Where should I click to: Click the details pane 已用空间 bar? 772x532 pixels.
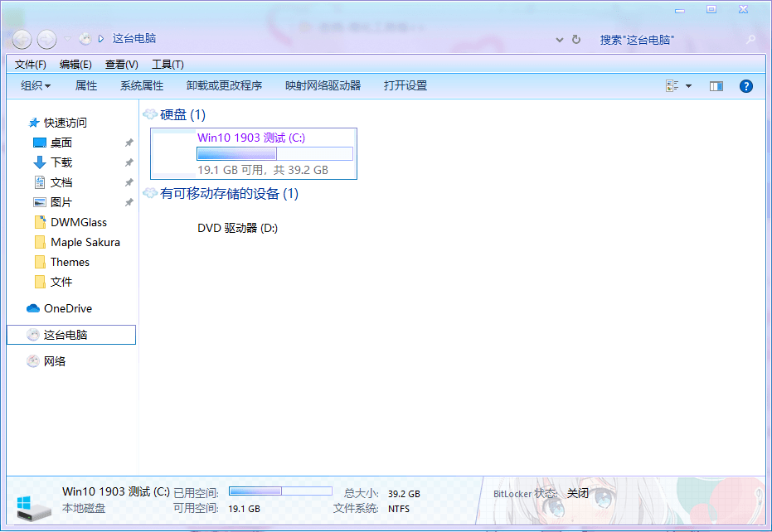[x=280, y=491]
